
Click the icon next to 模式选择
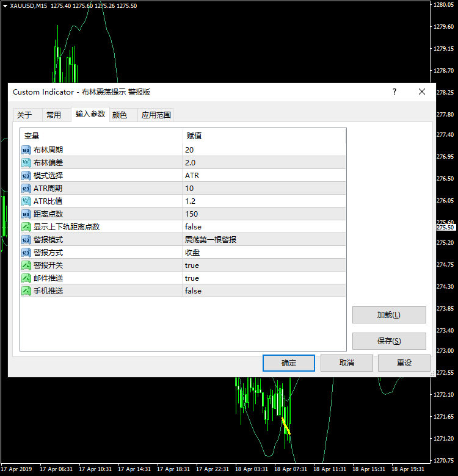pos(26,176)
